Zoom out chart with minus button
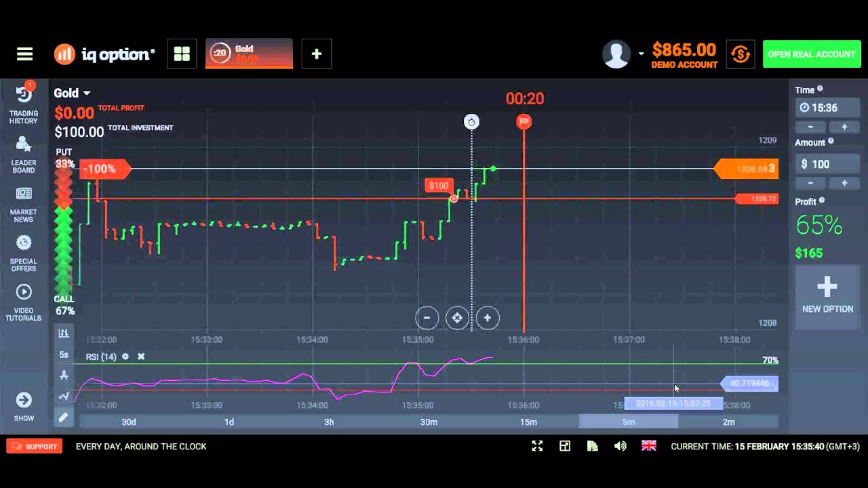This screenshot has width=868, height=488. click(x=427, y=318)
